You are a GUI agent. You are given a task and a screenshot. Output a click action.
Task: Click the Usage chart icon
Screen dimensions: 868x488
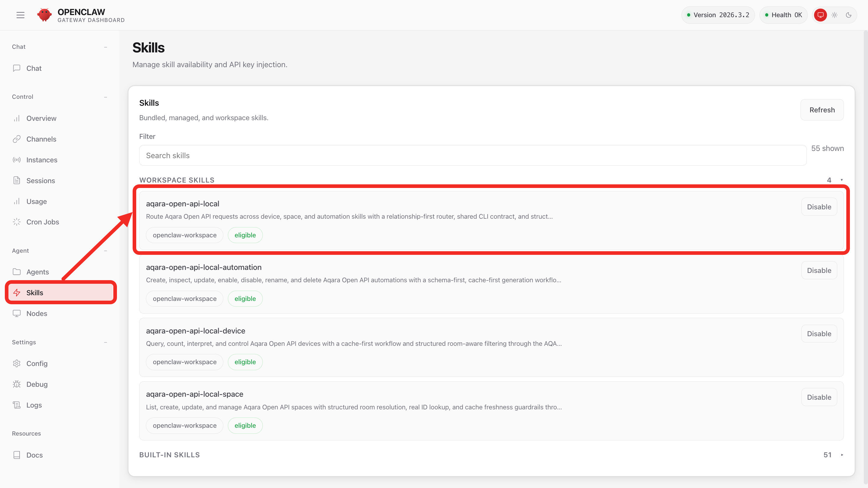(x=17, y=202)
